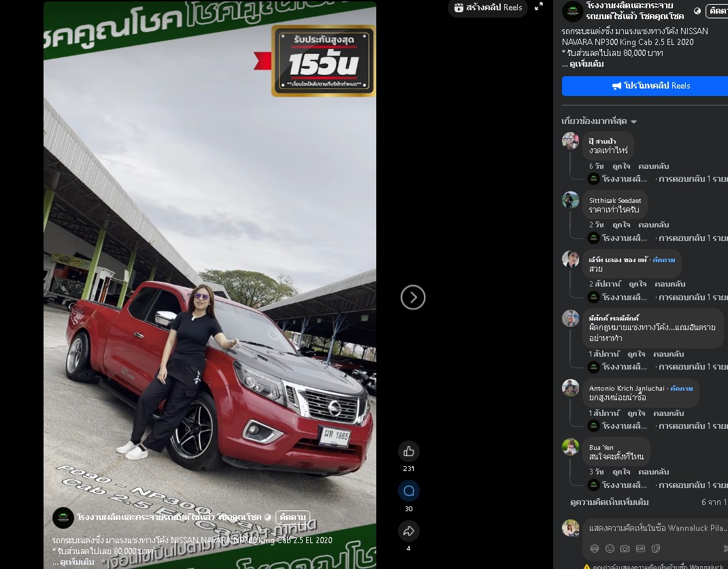
Task: Click the page reply avatar under Bua Yen's comment
Action: (x=593, y=485)
